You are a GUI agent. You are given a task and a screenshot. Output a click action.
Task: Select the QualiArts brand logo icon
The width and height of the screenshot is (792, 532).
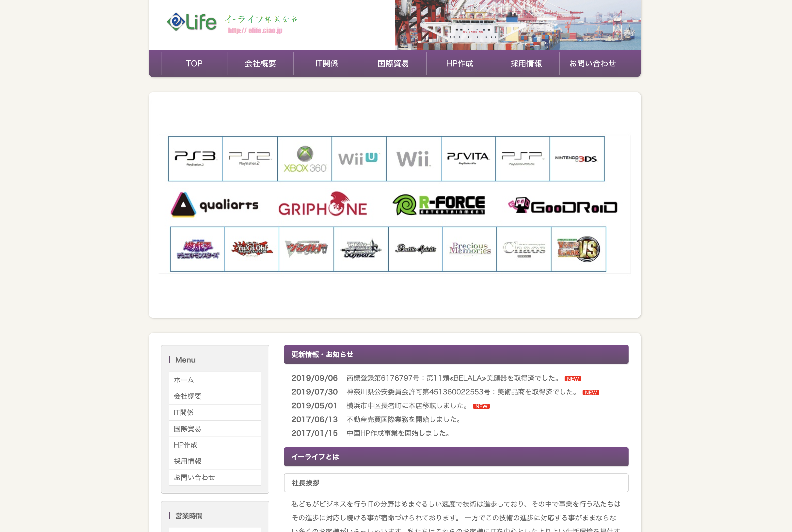tap(183, 205)
